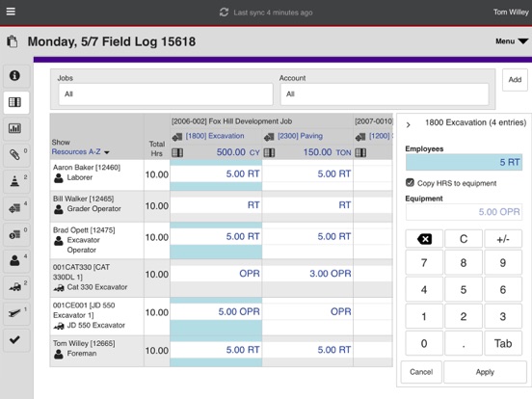This screenshot has height=399, width=532.
Task: Collapse the 1800 Excavation panel chevron
Action: click(x=409, y=125)
